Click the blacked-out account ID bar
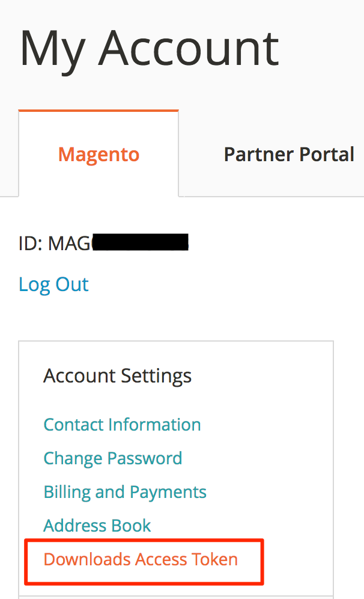This screenshot has width=364, height=599. coord(141,242)
